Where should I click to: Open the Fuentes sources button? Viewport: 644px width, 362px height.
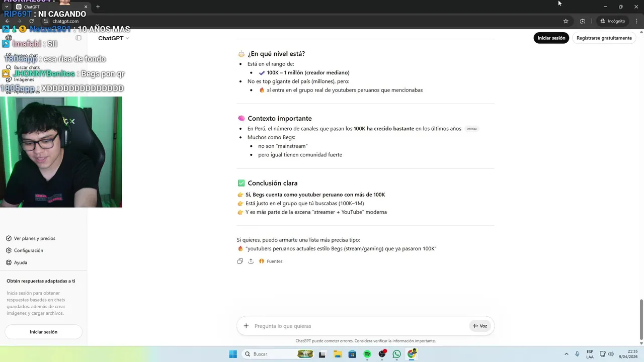coord(271,261)
